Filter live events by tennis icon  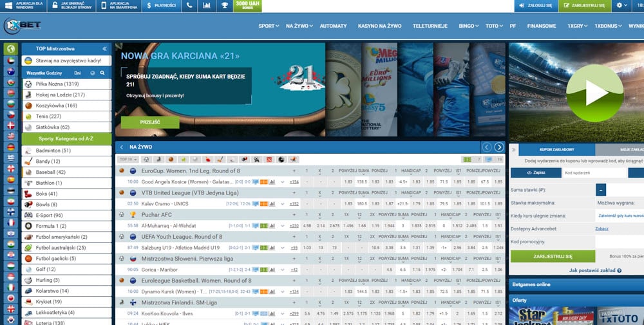pos(183,159)
